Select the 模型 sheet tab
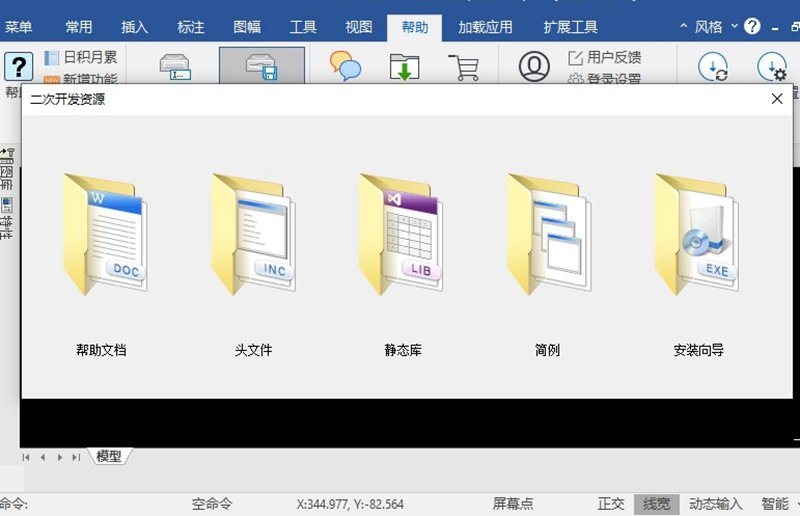Image resolution: width=800 pixels, height=516 pixels. pos(109,456)
